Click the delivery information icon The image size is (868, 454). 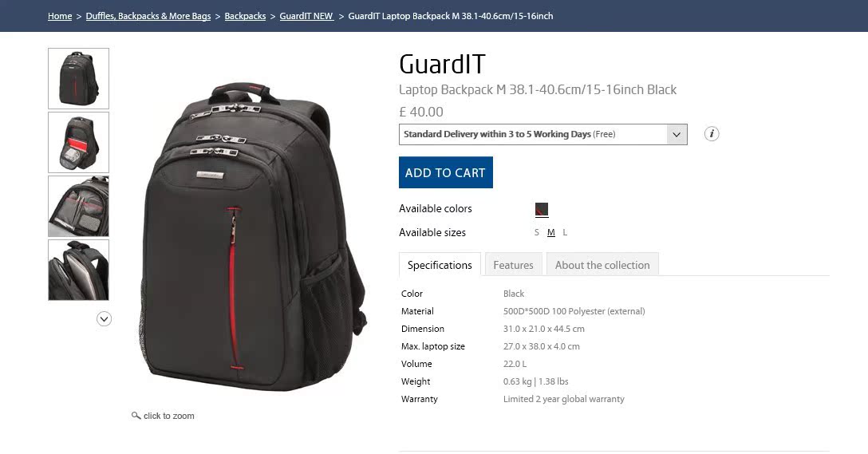click(x=712, y=134)
